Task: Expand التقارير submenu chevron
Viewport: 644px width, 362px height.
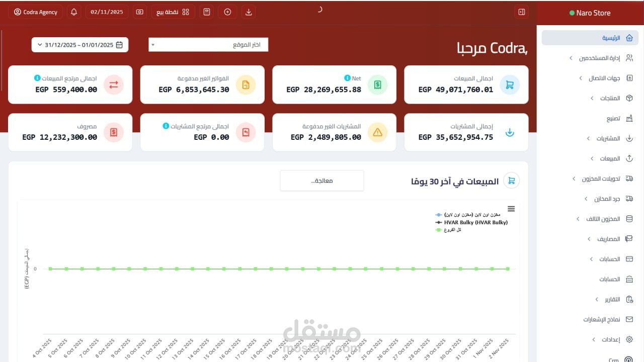Action: (597, 299)
